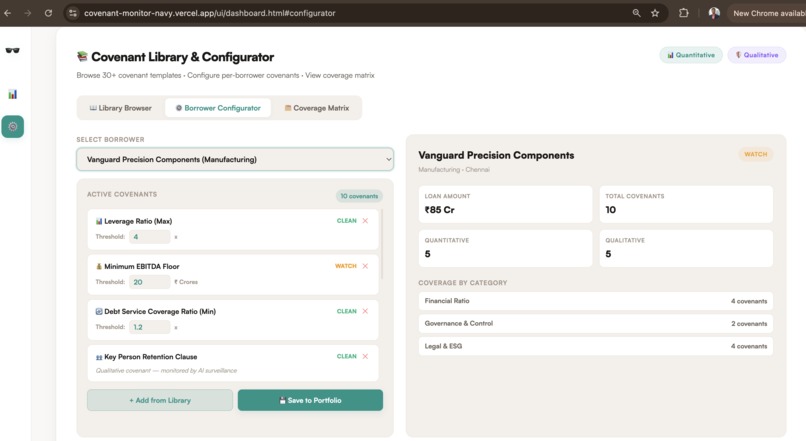Edit the Minimum EBITDA Floor threshold field

point(150,282)
